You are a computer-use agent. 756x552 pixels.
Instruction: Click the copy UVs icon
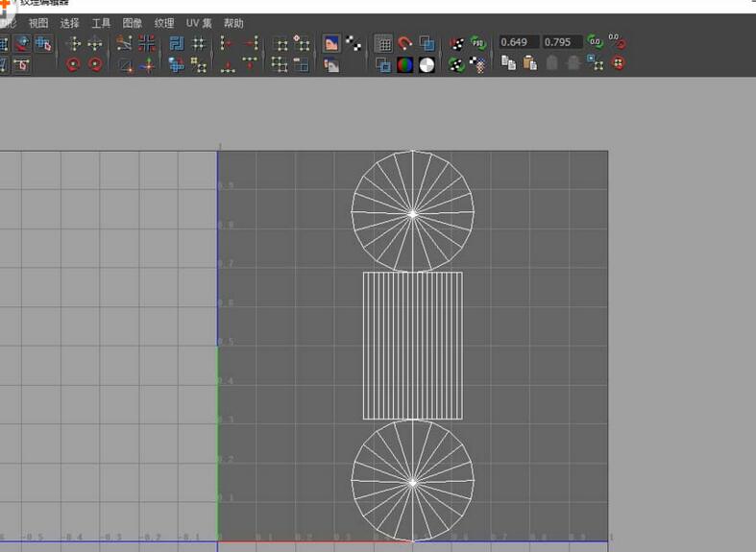coord(508,64)
